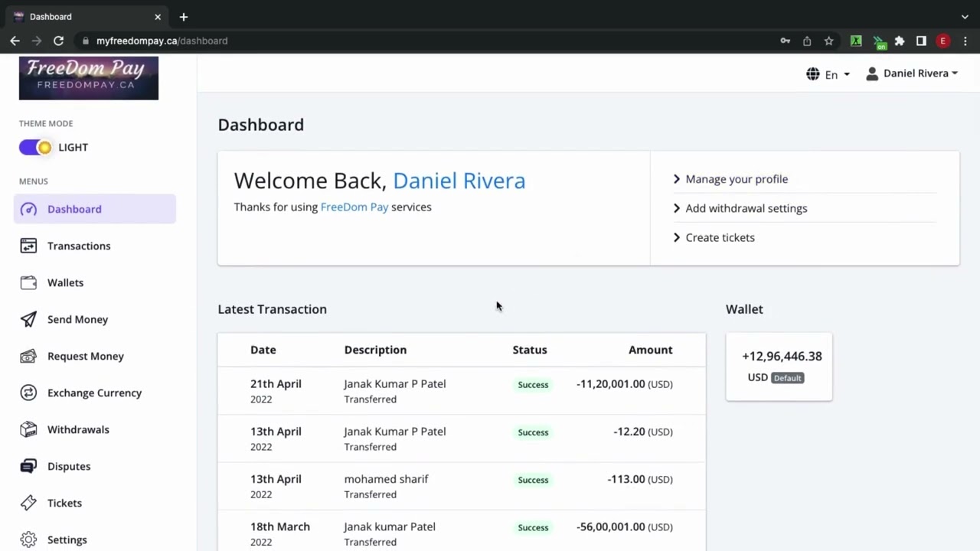Image resolution: width=980 pixels, height=551 pixels.
Task: Click the Manage your profile link
Action: click(737, 179)
